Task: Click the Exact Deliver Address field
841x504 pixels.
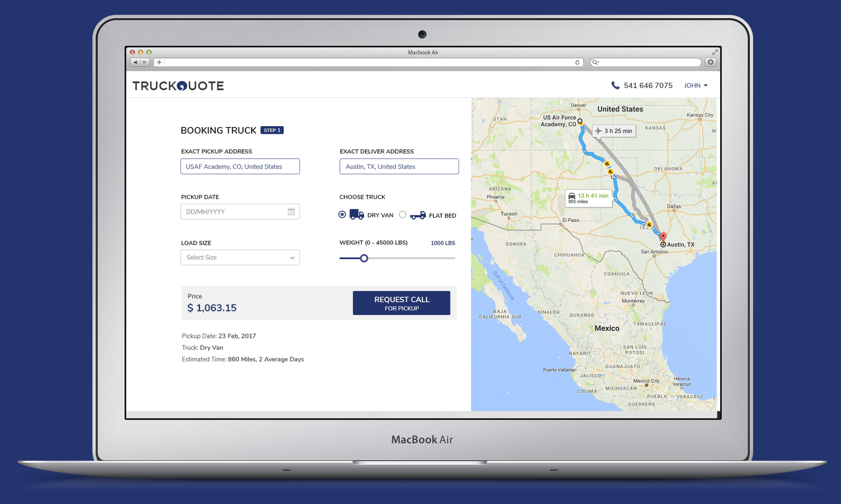Action: pyautogui.click(x=399, y=166)
